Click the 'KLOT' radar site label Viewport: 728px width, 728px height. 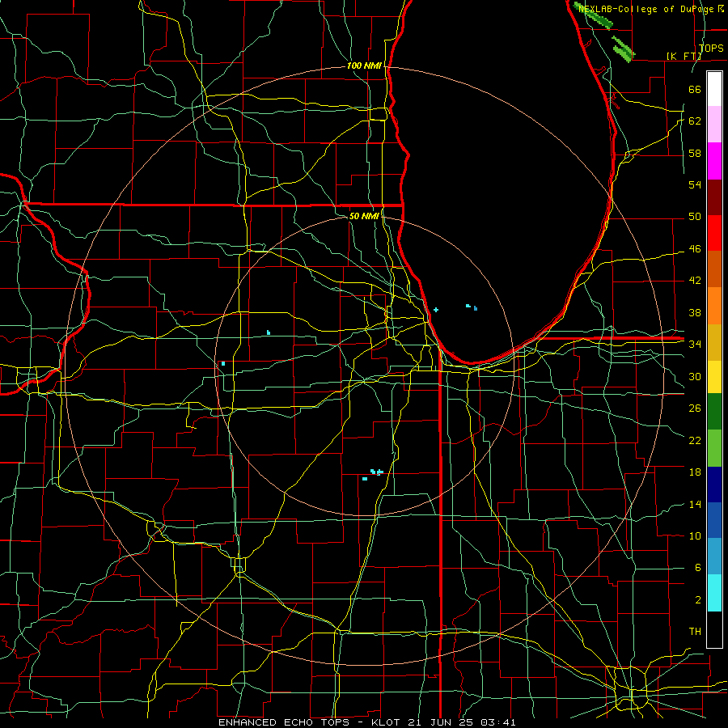[387, 722]
